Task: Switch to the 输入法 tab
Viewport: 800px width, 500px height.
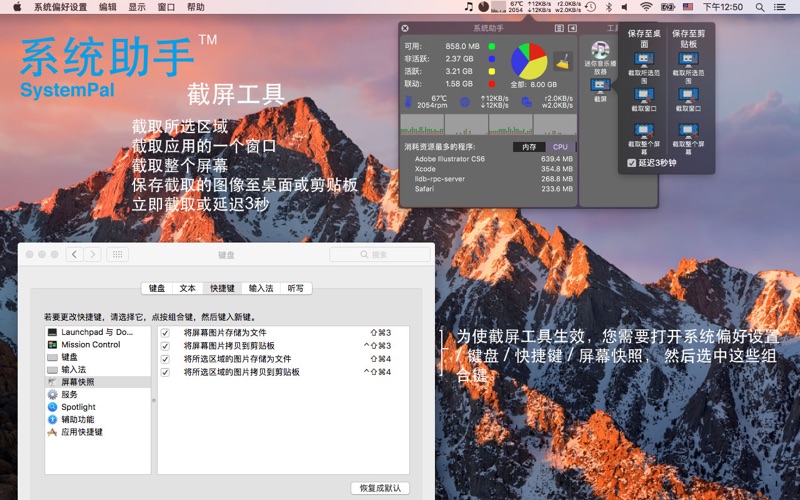Action: pyautogui.click(x=260, y=288)
